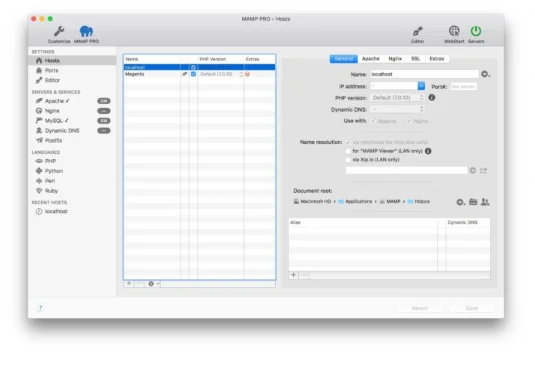Switch to the Nginx tab
535x367 pixels.
pos(395,59)
